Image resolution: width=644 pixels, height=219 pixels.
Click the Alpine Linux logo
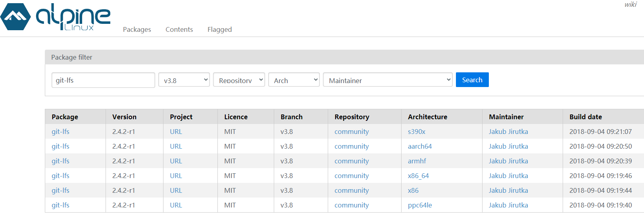click(x=56, y=17)
